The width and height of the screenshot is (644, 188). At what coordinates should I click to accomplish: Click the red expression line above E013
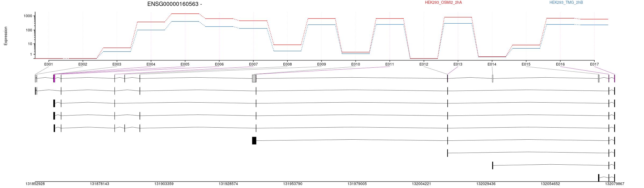point(458,17)
